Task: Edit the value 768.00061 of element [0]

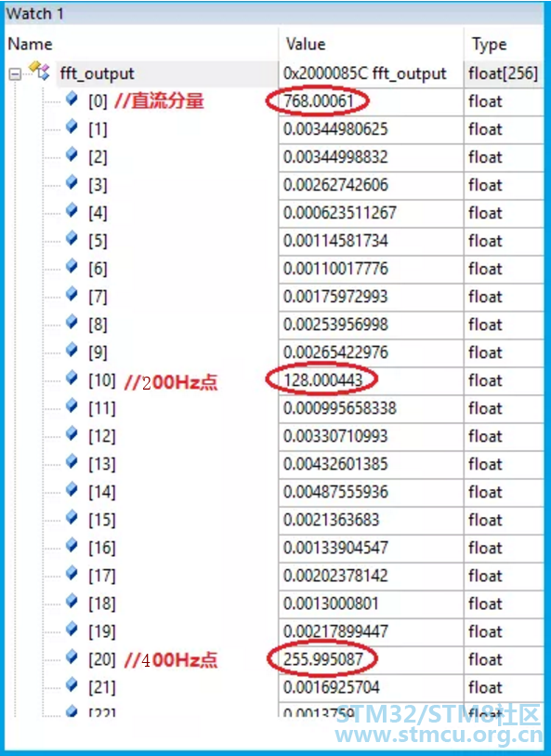Action: (319, 101)
